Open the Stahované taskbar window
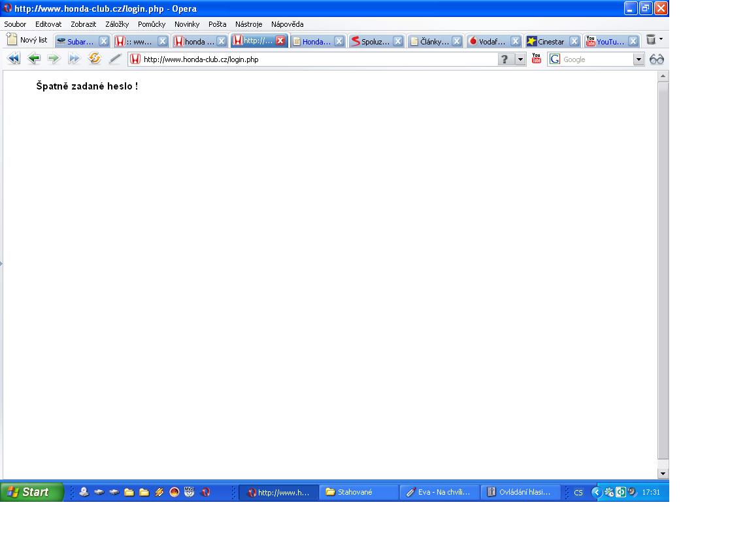Viewport: 747px width, 560px height. tap(358, 492)
